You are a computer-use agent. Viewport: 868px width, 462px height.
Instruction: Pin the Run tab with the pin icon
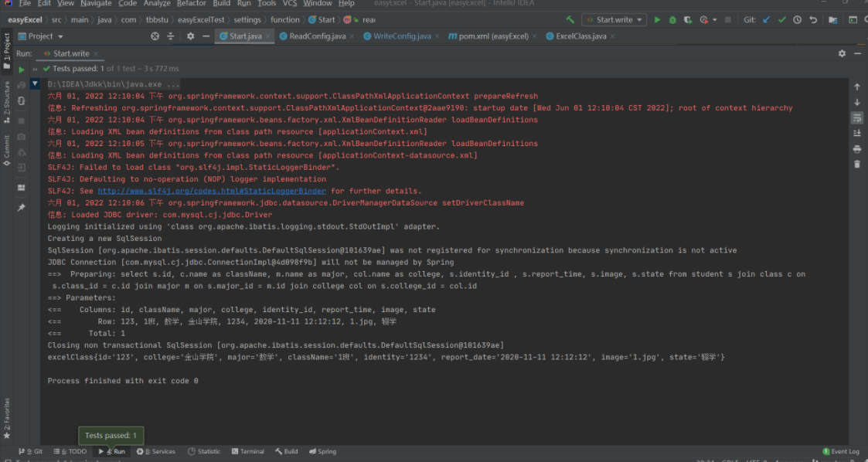[21, 208]
